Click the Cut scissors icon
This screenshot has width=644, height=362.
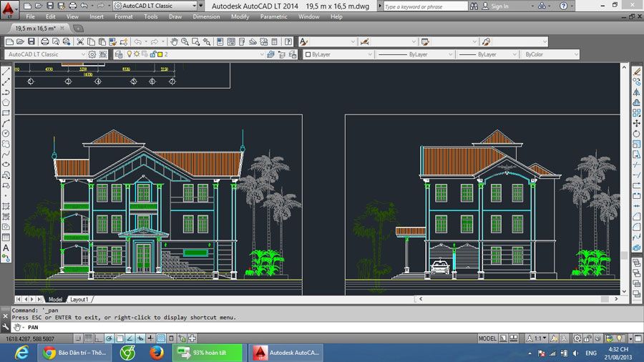pyautogui.click(x=80, y=41)
